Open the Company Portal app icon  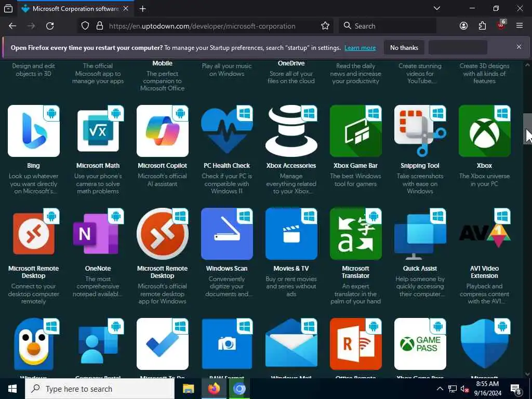[98, 344]
